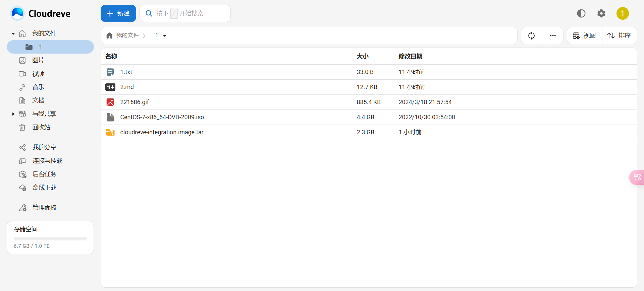Click the refresh icon in the toolbar
The width and height of the screenshot is (644, 291).
click(531, 35)
